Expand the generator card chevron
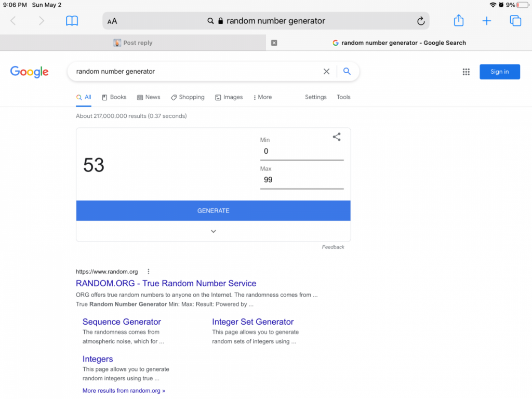Viewport: 532px width, 399px height. pos(213,231)
